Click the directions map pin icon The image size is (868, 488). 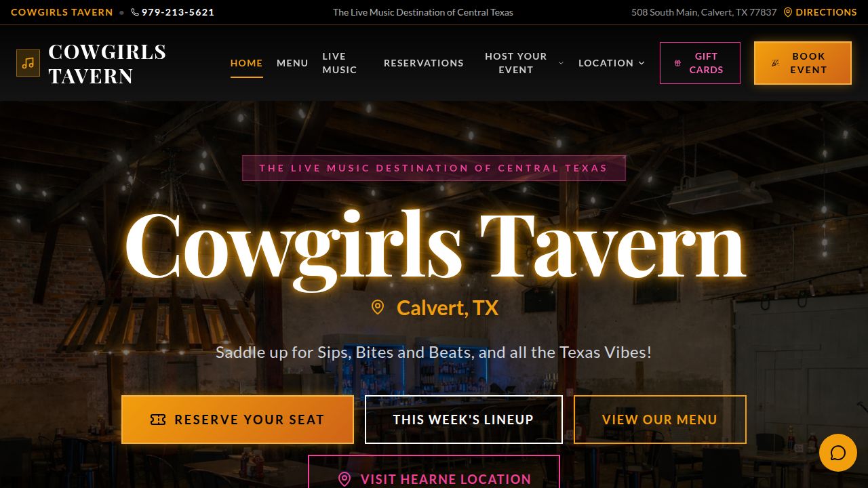pos(788,12)
